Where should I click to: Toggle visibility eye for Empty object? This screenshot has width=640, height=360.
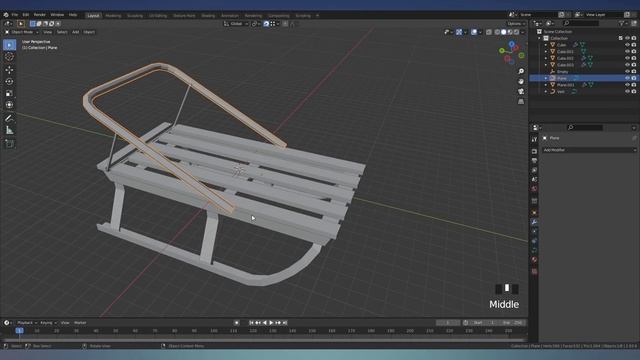tap(627, 71)
